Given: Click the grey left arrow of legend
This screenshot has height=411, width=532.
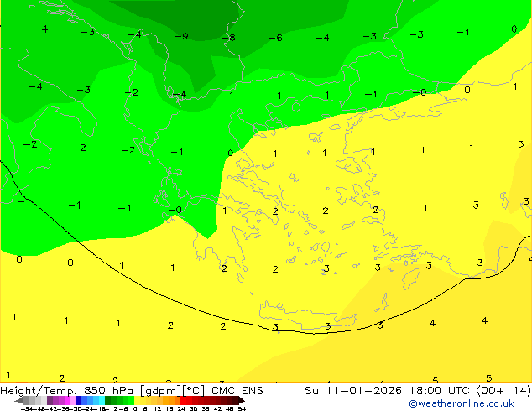Looking at the screenshot, I should [19, 401].
